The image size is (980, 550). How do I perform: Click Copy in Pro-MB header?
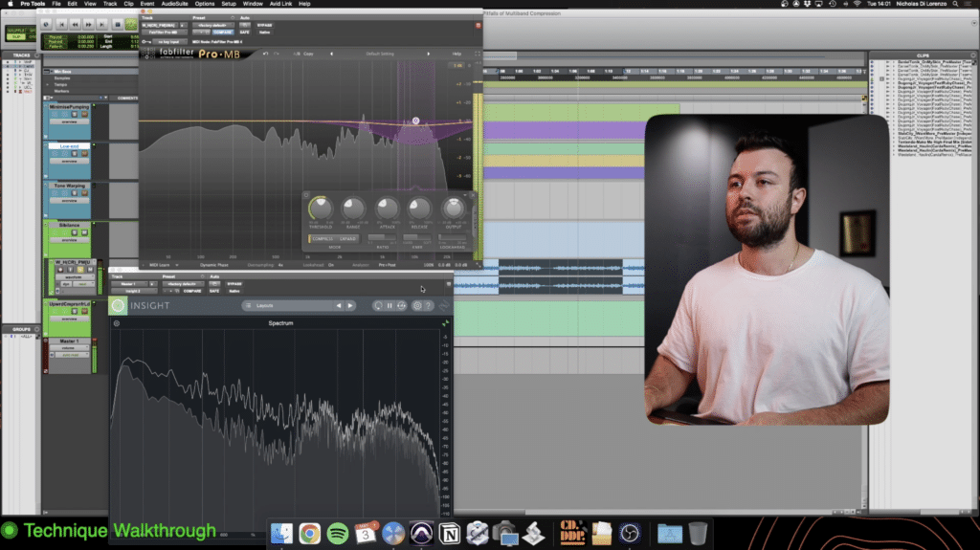(x=308, y=54)
